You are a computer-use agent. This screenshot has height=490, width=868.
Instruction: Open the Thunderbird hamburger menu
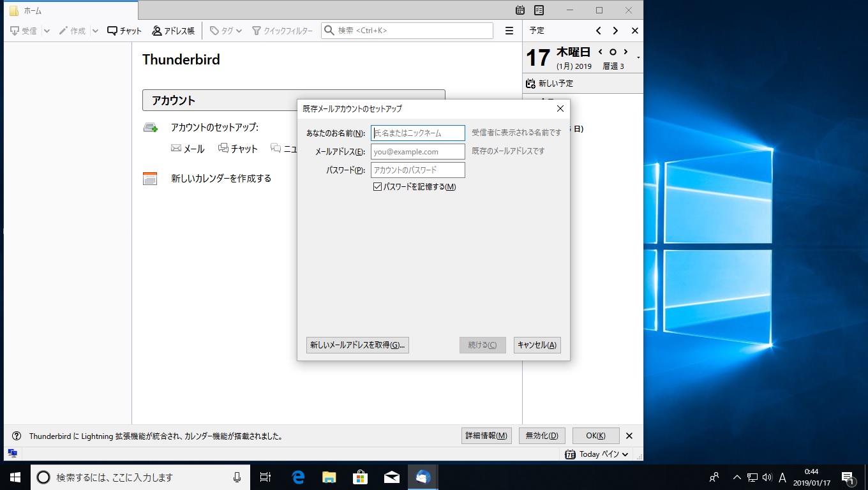coord(509,31)
